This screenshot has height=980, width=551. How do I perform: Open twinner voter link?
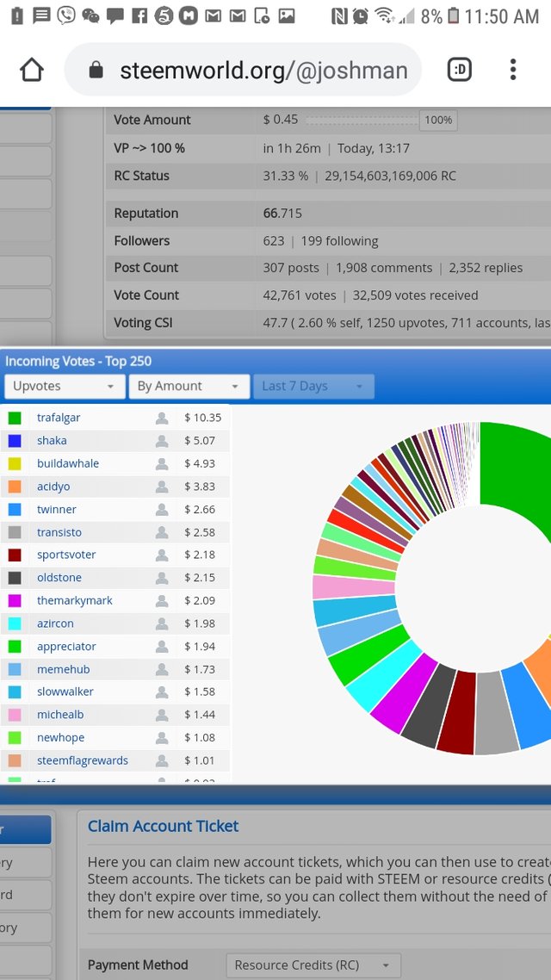tap(57, 509)
